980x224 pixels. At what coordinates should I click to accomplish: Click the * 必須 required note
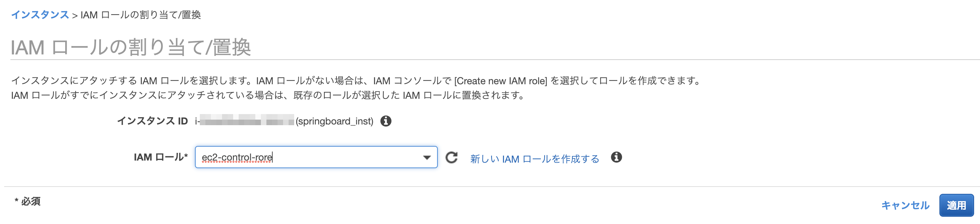[x=27, y=201]
